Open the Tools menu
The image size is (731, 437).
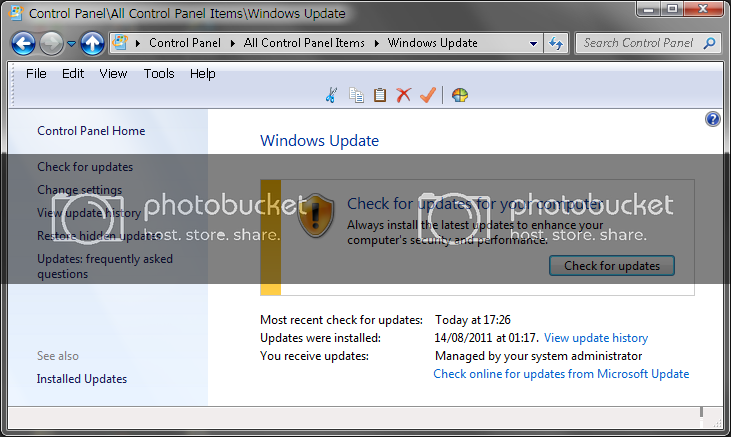coord(159,74)
